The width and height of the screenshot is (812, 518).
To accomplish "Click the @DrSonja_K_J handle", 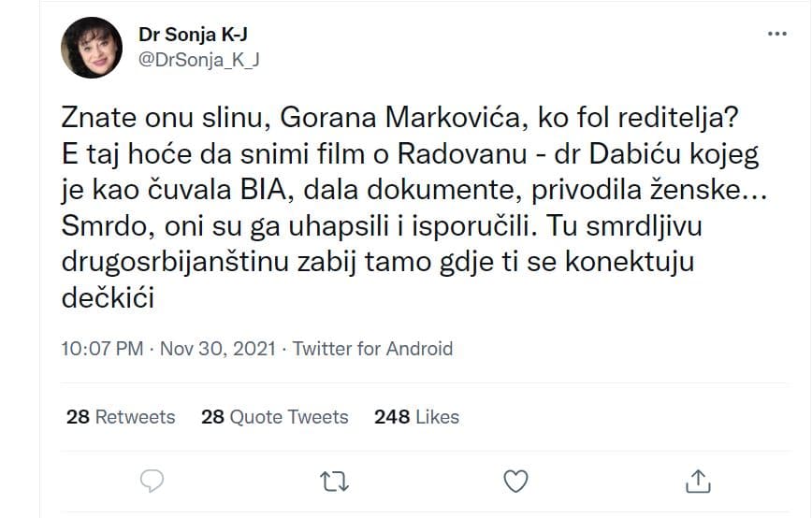I will (198, 59).
